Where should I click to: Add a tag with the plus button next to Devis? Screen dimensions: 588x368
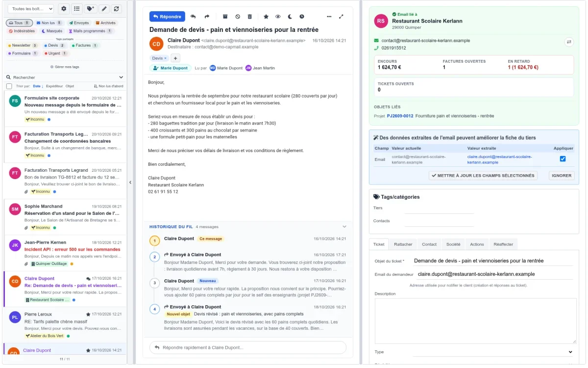175,58
